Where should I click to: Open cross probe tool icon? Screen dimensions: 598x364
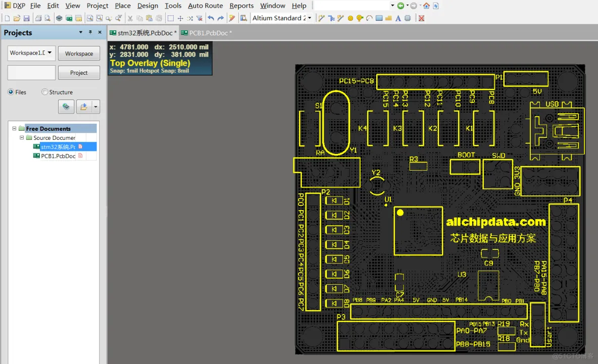[x=232, y=18]
